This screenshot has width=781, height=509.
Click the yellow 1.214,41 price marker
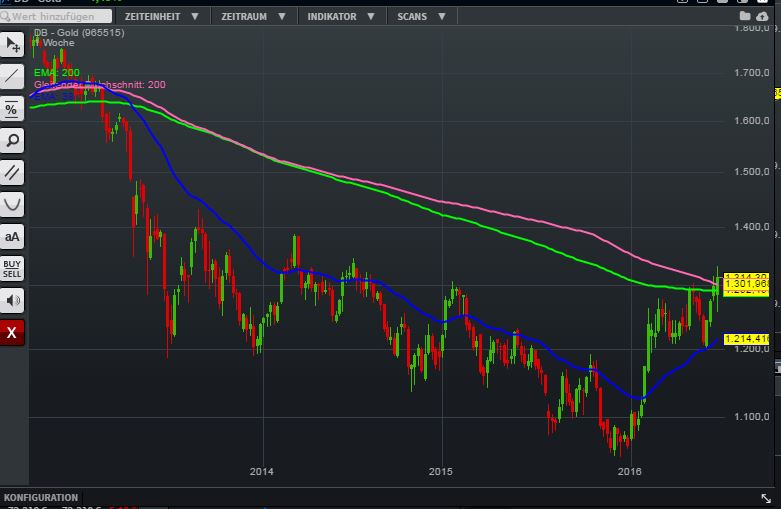pos(747,339)
